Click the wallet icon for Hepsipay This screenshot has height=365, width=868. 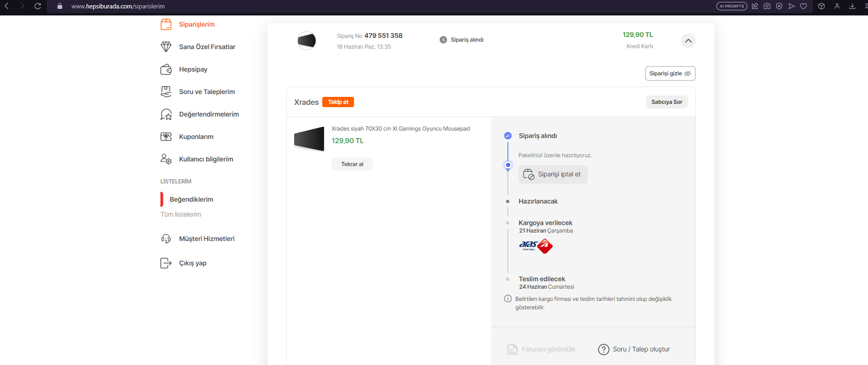(x=166, y=69)
